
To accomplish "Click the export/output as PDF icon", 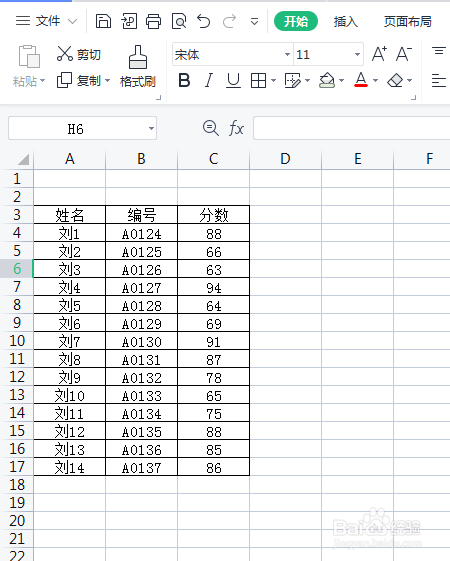I will (129, 21).
